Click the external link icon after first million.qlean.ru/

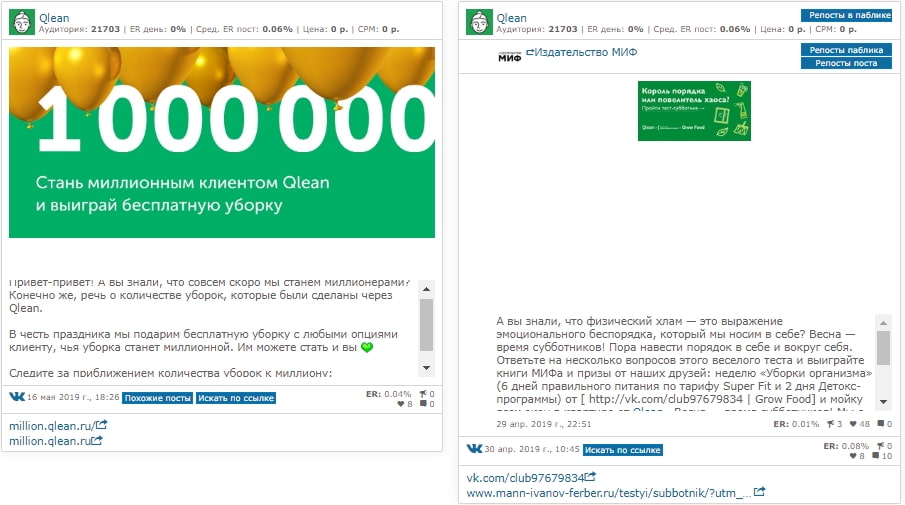[x=102, y=425]
